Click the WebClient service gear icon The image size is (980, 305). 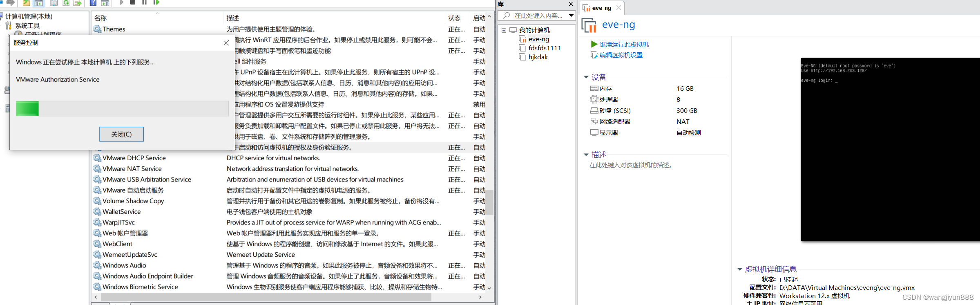coord(97,244)
